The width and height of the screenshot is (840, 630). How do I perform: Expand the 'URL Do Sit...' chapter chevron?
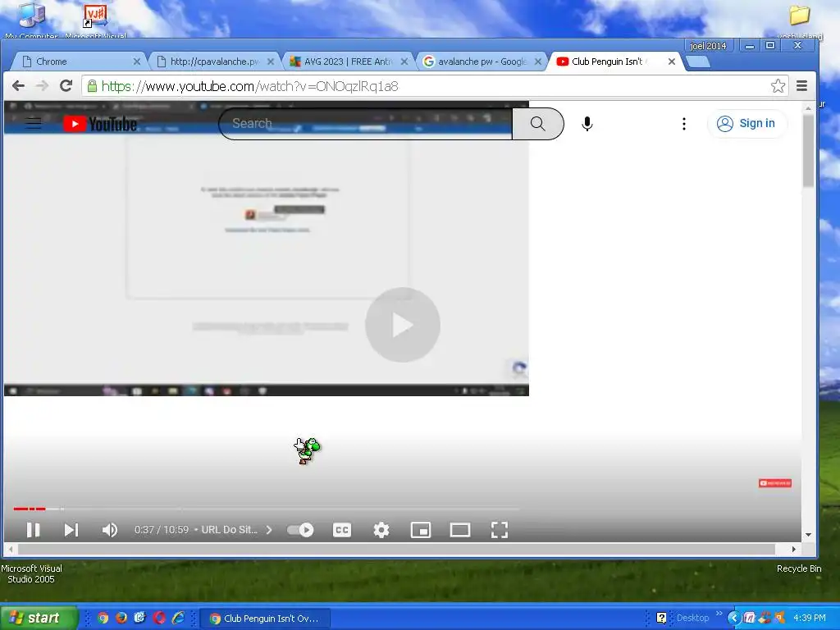(x=269, y=530)
